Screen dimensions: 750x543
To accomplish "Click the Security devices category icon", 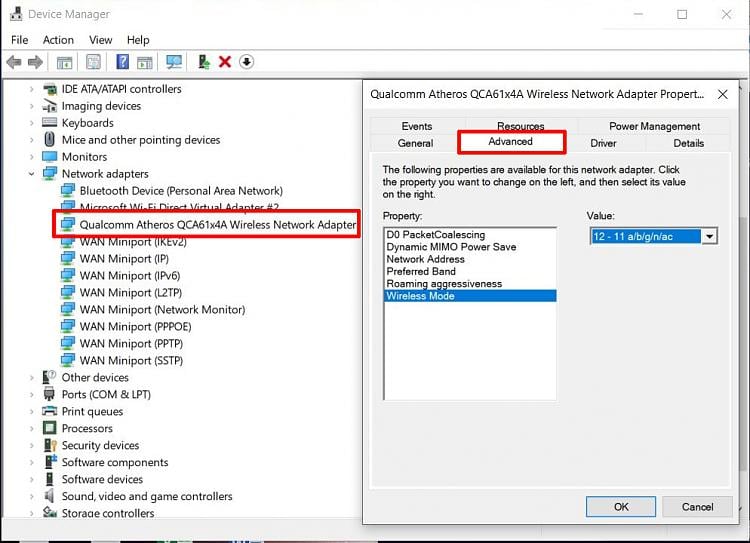I will tap(50, 445).
